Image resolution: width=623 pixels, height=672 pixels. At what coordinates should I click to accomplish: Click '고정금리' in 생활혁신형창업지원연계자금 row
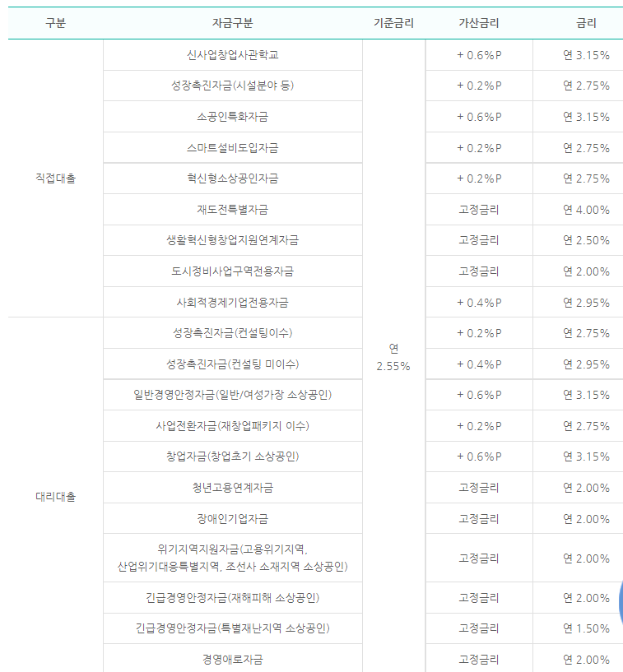tap(478, 240)
